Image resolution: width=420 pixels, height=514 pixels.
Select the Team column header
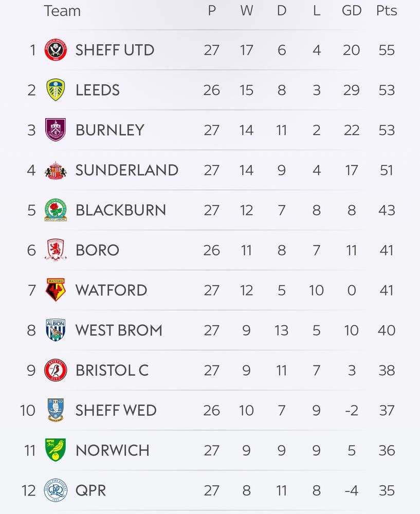pos(62,11)
